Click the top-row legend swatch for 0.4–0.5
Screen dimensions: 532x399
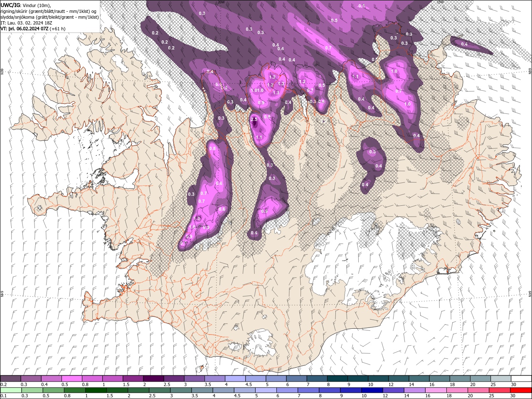tap(52, 379)
